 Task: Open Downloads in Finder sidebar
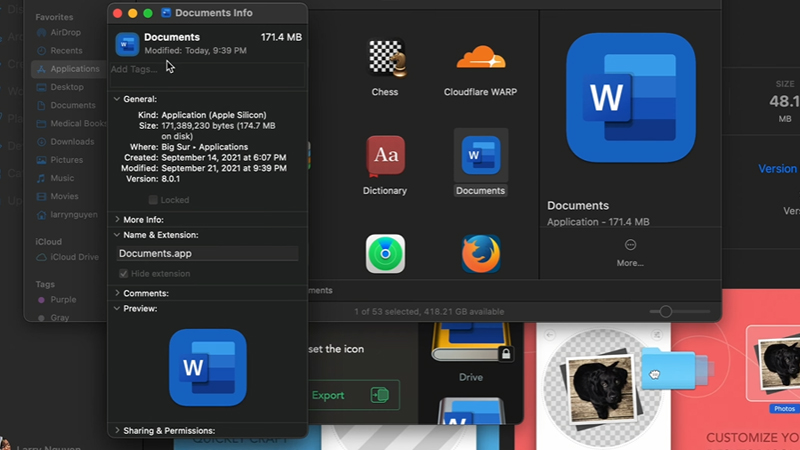tap(72, 142)
